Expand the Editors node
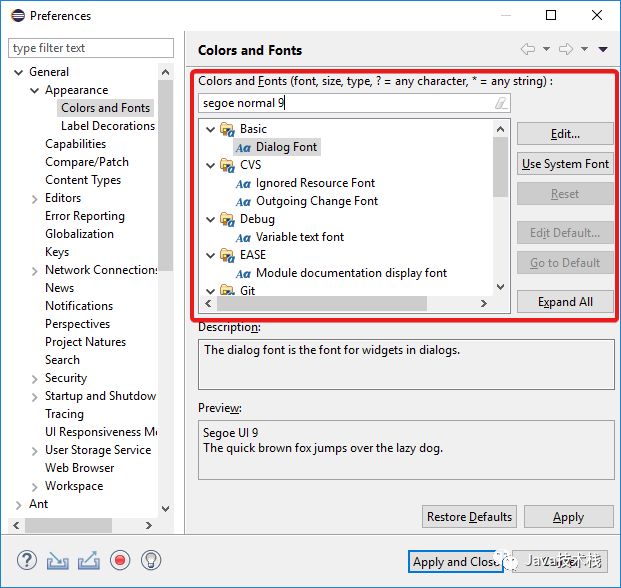This screenshot has width=621, height=588. (34, 199)
